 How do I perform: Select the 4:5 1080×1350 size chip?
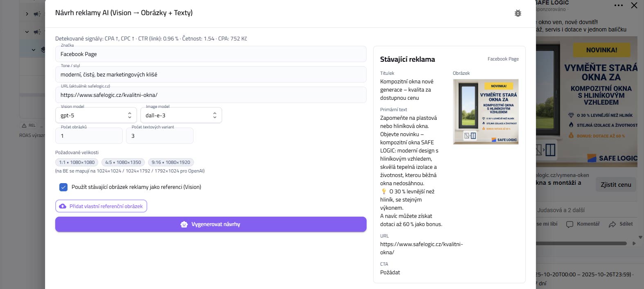tap(123, 162)
